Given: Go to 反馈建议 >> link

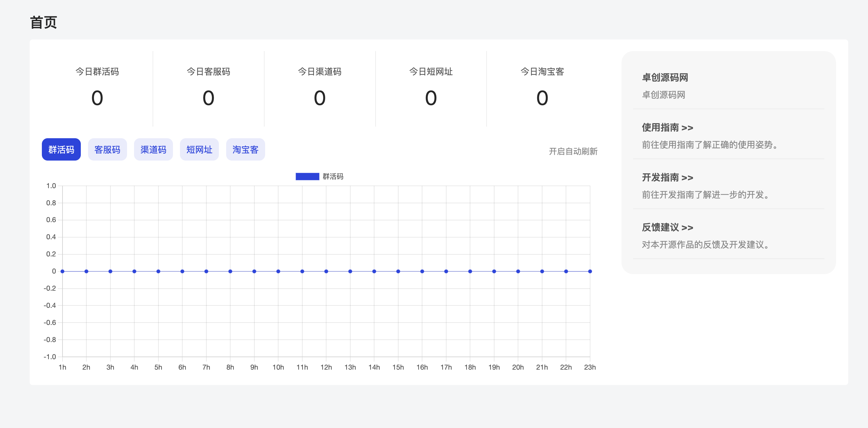Looking at the screenshot, I should (x=667, y=227).
